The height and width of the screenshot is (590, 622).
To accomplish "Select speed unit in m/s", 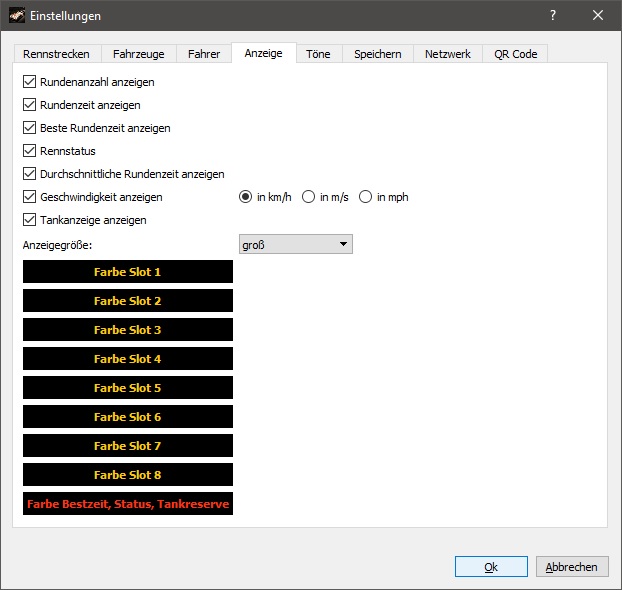I will [x=309, y=197].
